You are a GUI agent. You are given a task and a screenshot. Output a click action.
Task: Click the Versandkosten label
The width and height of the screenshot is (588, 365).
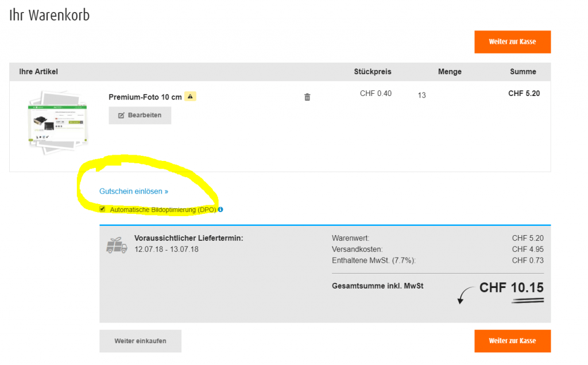357,249
